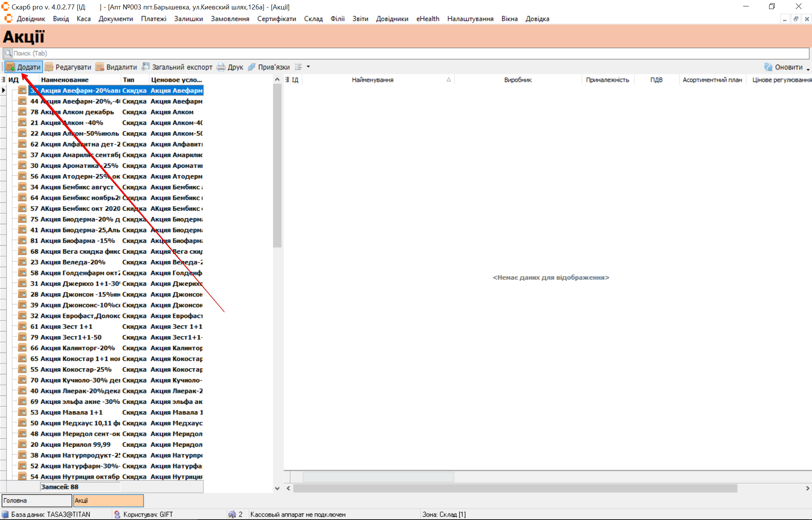Image resolution: width=812 pixels, height=520 pixels.
Task: Click the Прив'язки link icon
Action: [252, 67]
